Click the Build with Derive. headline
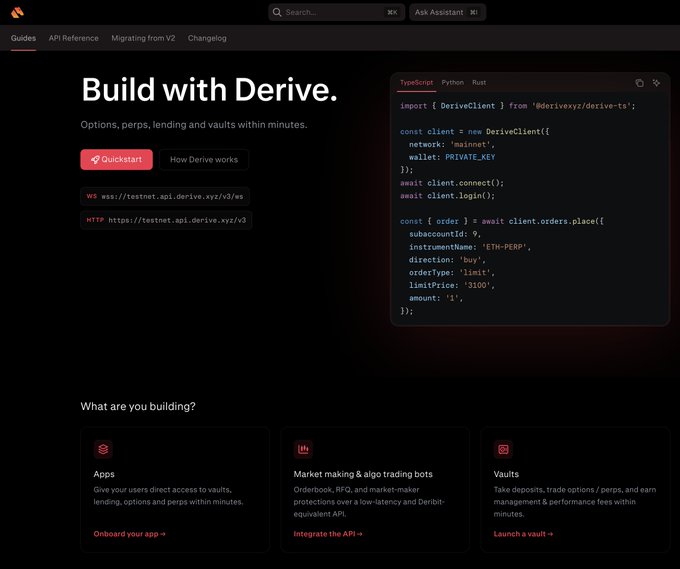This screenshot has width=680, height=569. coord(209,90)
